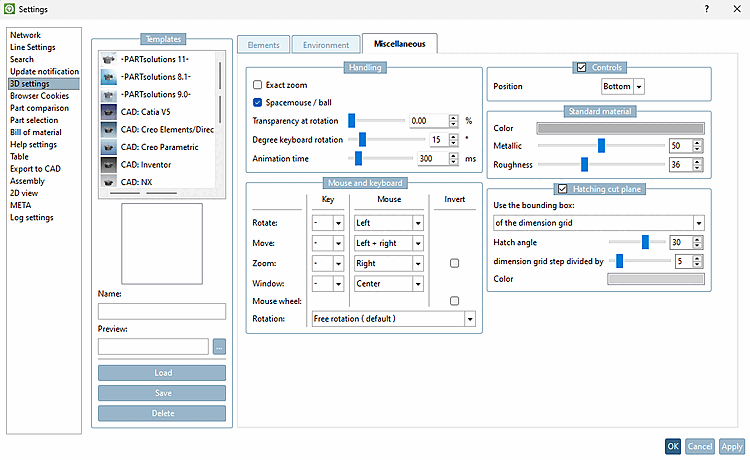The height and width of the screenshot is (460, 750).
Task: Choose the CAD: Inventor template icon
Action: coord(109,164)
